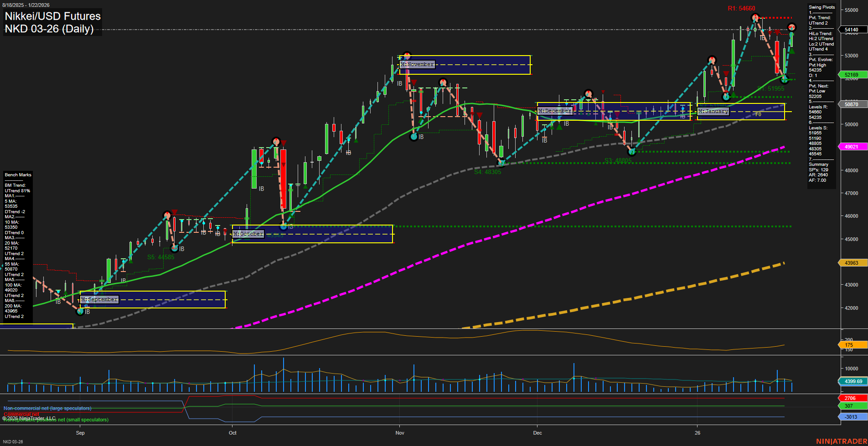This screenshot has width=868, height=446.
Task: Click the IB marker beneath the M:November box
Action: (x=400, y=83)
